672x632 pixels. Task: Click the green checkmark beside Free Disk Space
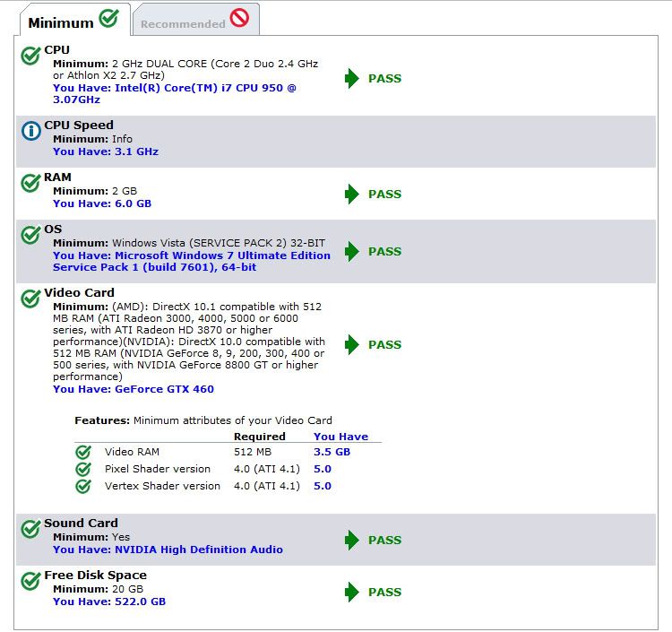coord(31,581)
